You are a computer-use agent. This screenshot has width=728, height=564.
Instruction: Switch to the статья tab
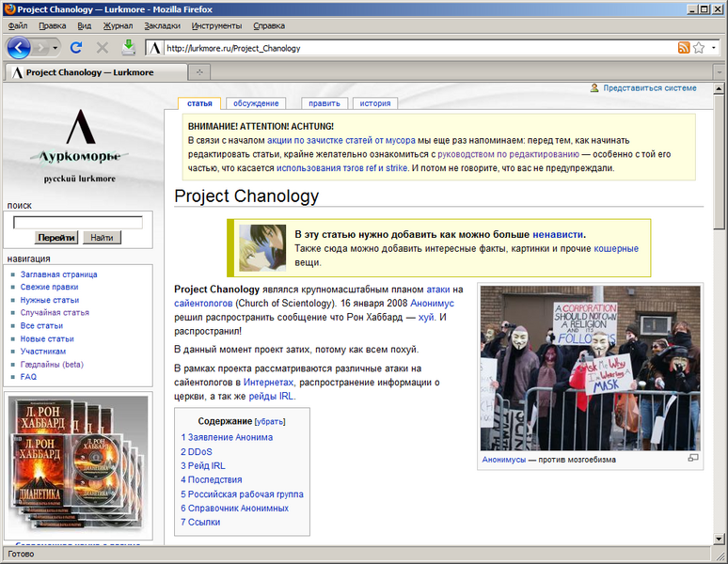tap(199, 103)
